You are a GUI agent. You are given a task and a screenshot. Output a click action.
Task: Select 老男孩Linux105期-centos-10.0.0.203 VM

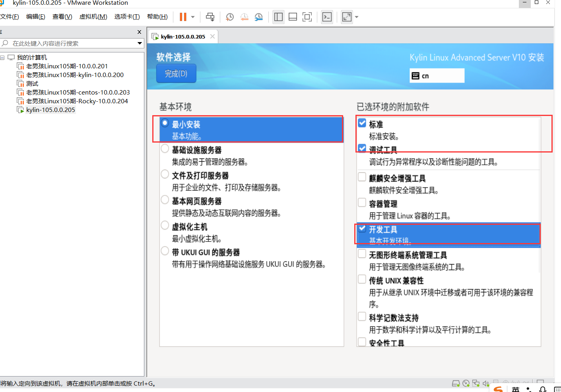click(78, 93)
